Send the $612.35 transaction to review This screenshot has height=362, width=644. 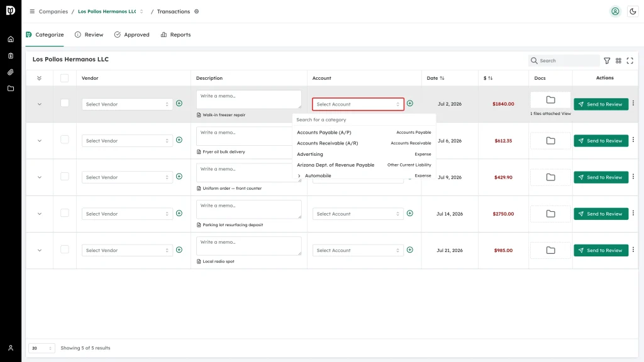click(601, 141)
